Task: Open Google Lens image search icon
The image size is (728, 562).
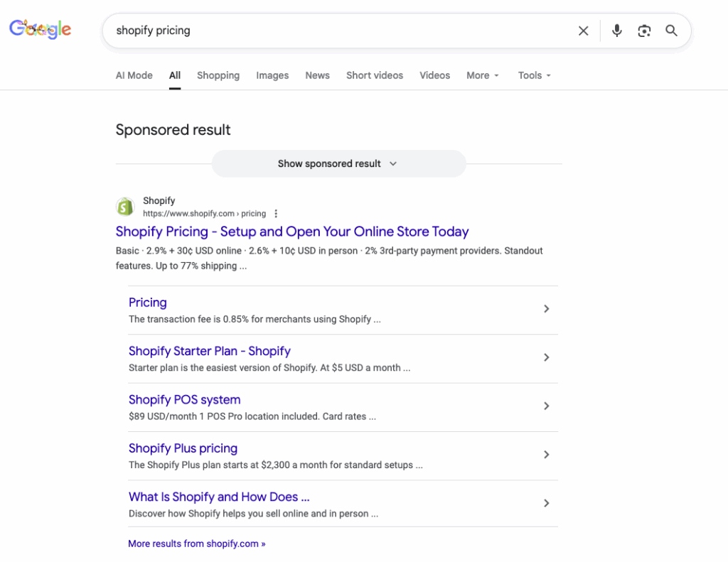Action: tap(644, 31)
